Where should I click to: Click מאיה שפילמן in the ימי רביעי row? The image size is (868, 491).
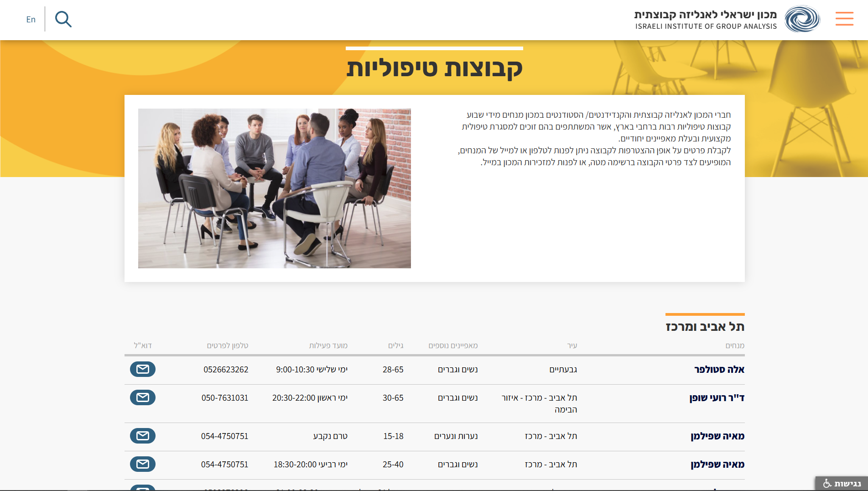coord(717,465)
